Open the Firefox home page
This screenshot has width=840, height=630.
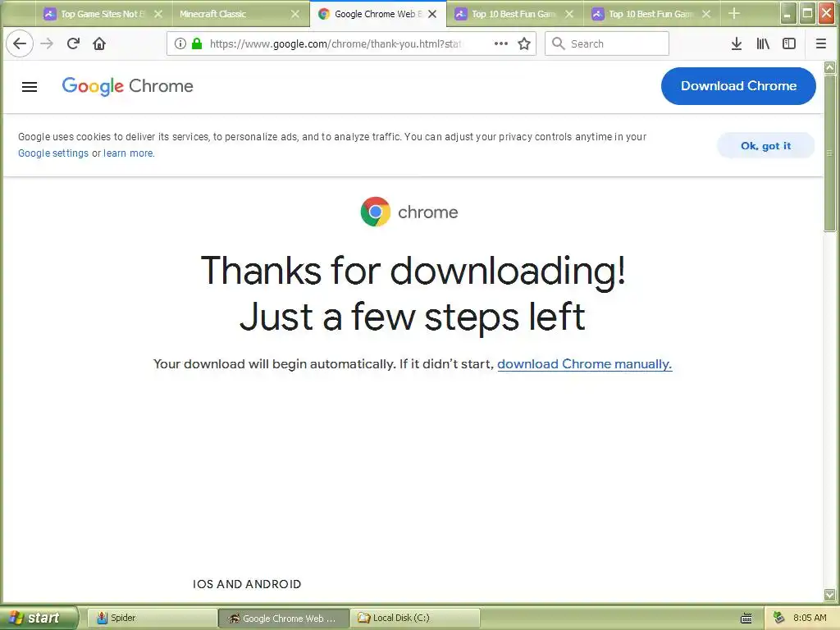99,43
